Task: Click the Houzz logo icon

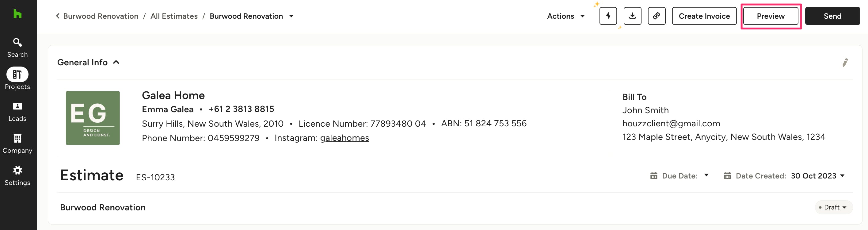Action: click(x=17, y=14)
